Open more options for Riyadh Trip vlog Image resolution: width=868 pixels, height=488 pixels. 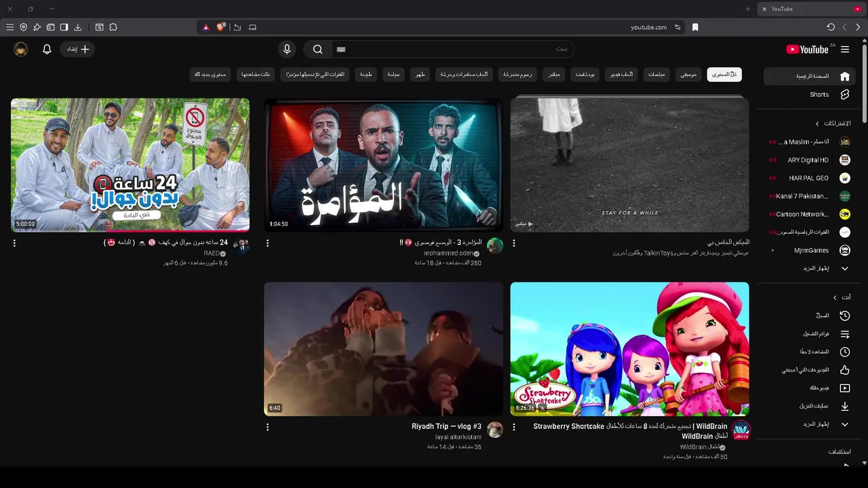pos(267,427)
